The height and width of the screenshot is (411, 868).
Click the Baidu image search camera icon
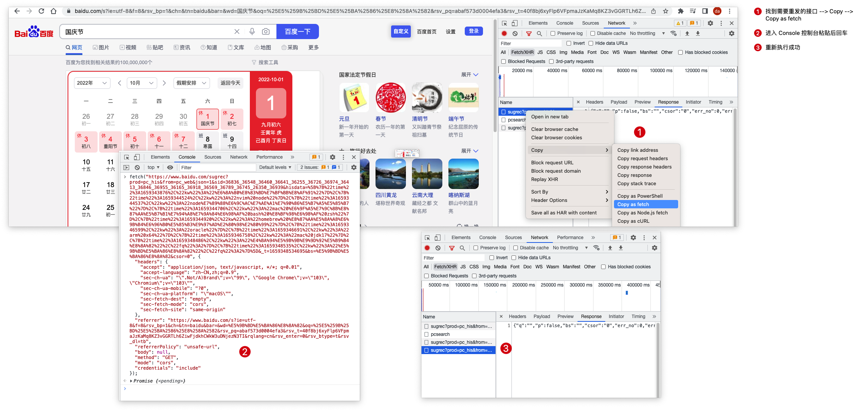266,31
